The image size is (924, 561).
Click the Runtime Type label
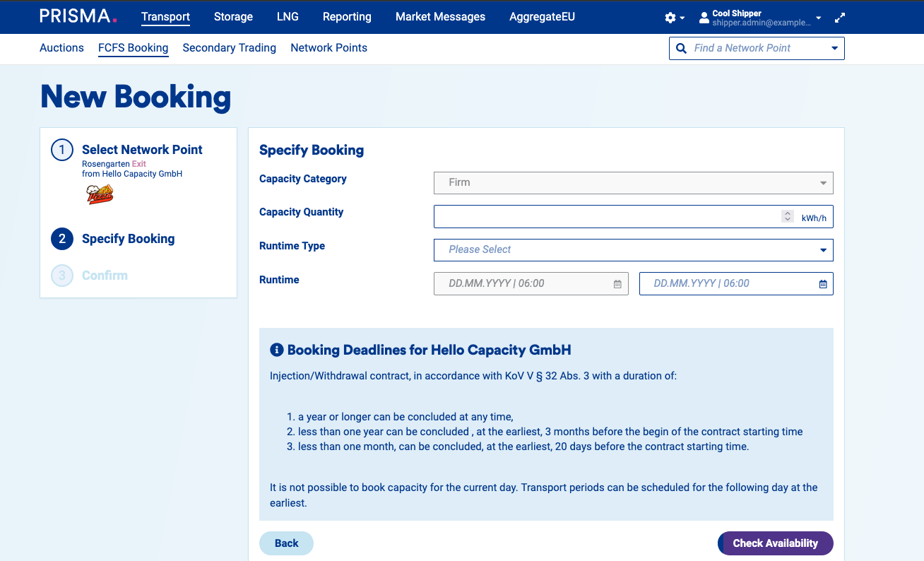click(292, 246)
